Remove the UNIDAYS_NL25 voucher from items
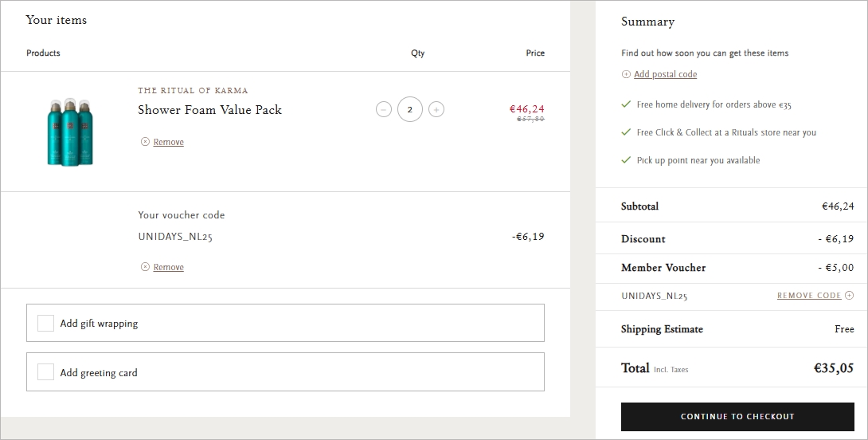The image size is (868, 440). tap(168, 267)
